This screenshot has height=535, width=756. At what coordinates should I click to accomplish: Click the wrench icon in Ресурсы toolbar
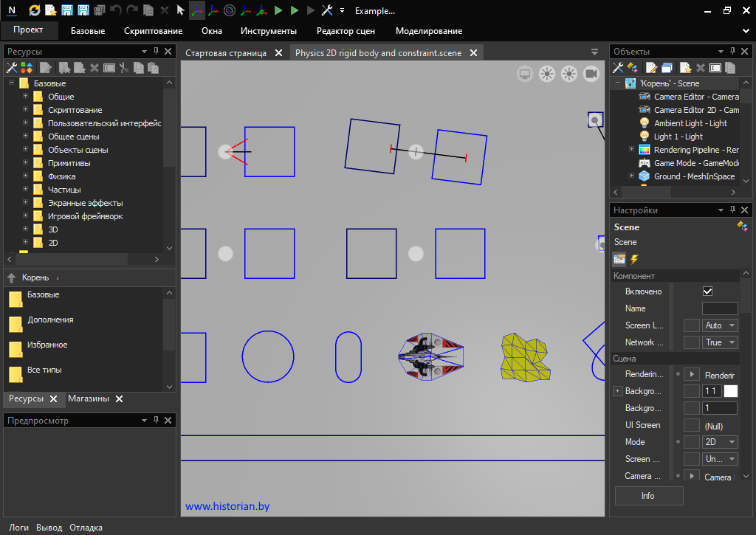[12, 68]
